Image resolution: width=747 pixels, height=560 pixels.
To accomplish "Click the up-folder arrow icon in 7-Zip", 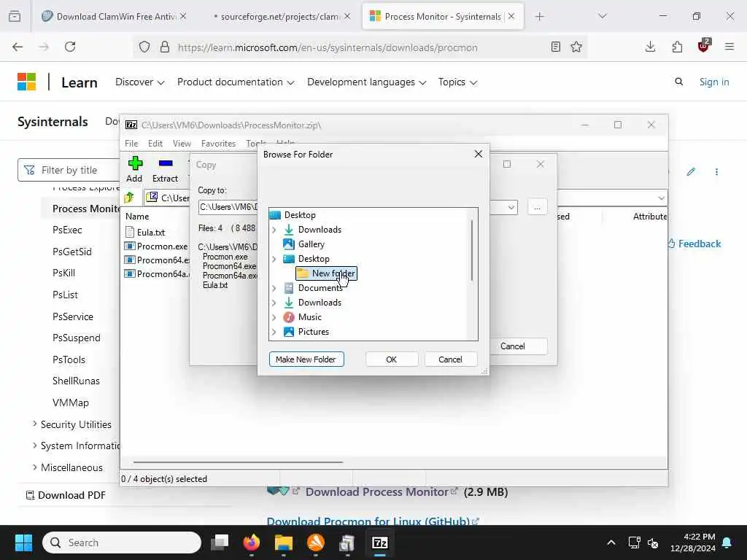I will [128, 197].
